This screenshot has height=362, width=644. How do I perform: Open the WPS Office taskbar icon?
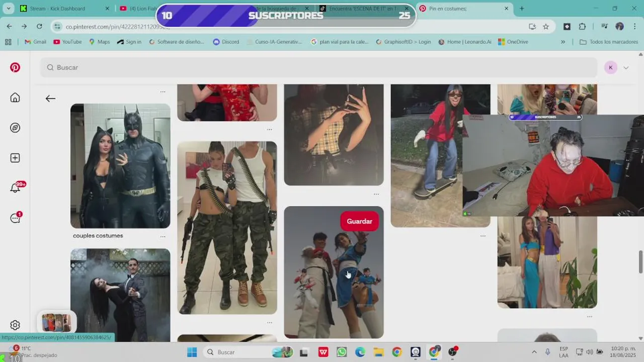[323, 352]
